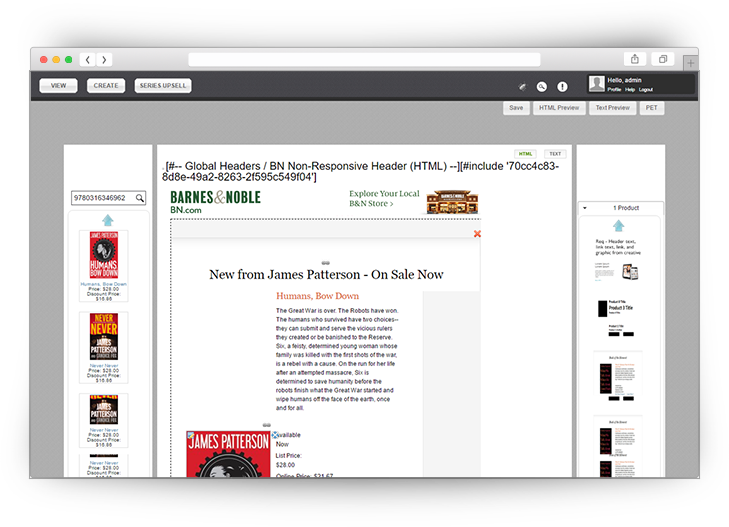Open the VIEW menu button
Screen dimensions: 729x527
tap(59, 86)
